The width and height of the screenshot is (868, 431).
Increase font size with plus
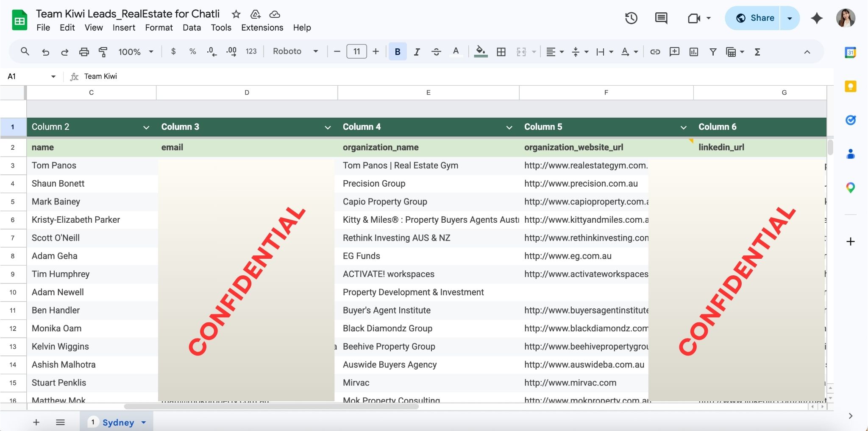click(376, 51)
